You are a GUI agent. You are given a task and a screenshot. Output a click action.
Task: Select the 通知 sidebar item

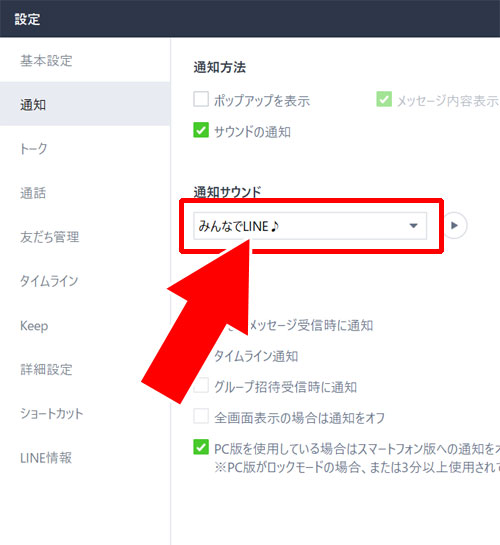[85, 104]
